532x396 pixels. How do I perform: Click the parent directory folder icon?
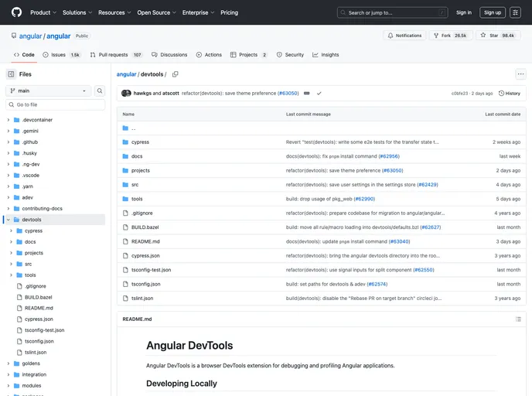coord(125,128)
